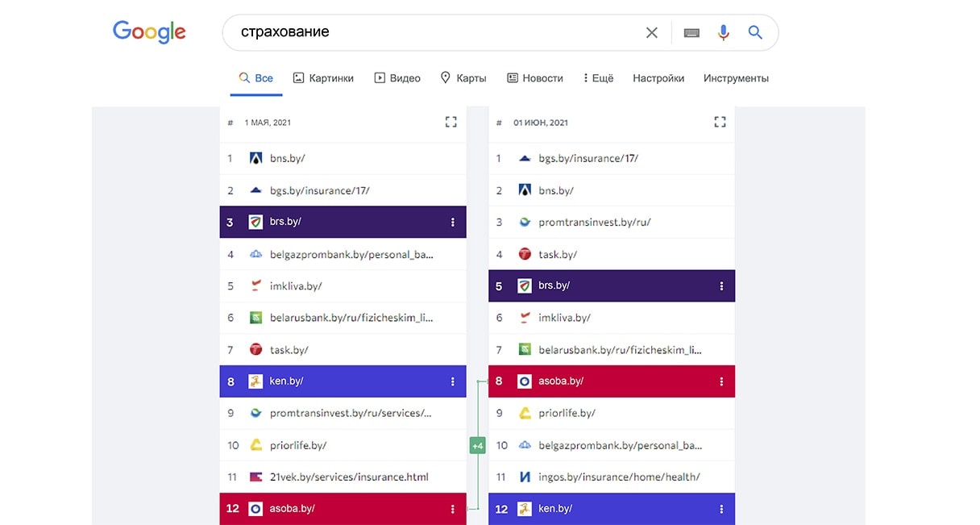Click the ingos.by favicon in June column

point(525,477)
